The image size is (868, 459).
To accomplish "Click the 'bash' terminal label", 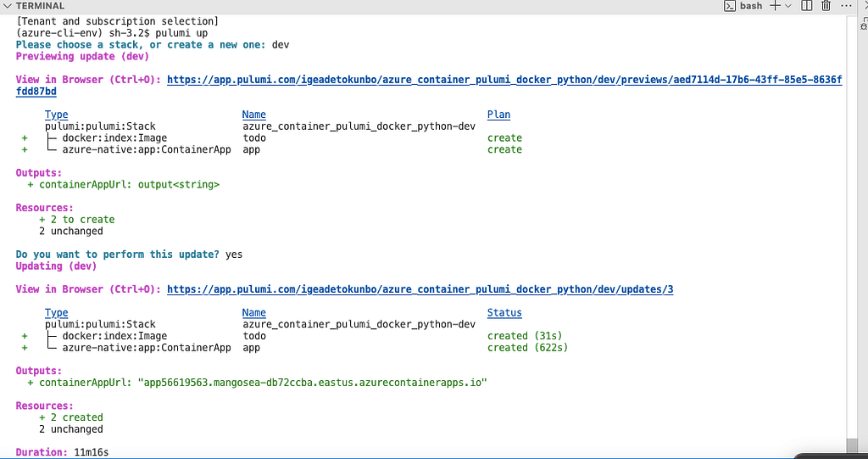I will tap(751, 6).
